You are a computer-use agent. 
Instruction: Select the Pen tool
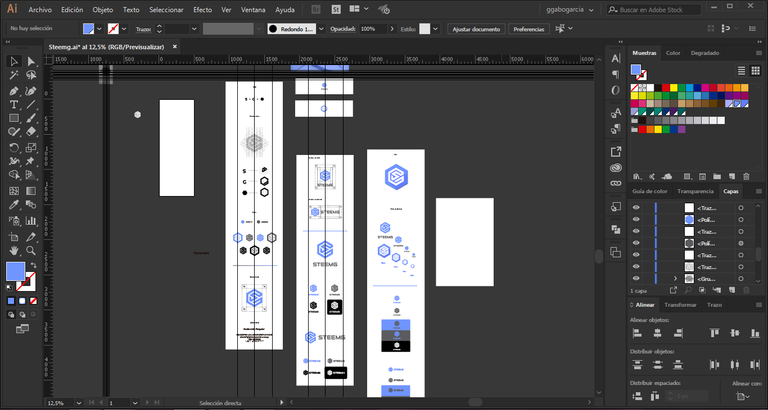[14, 91]
